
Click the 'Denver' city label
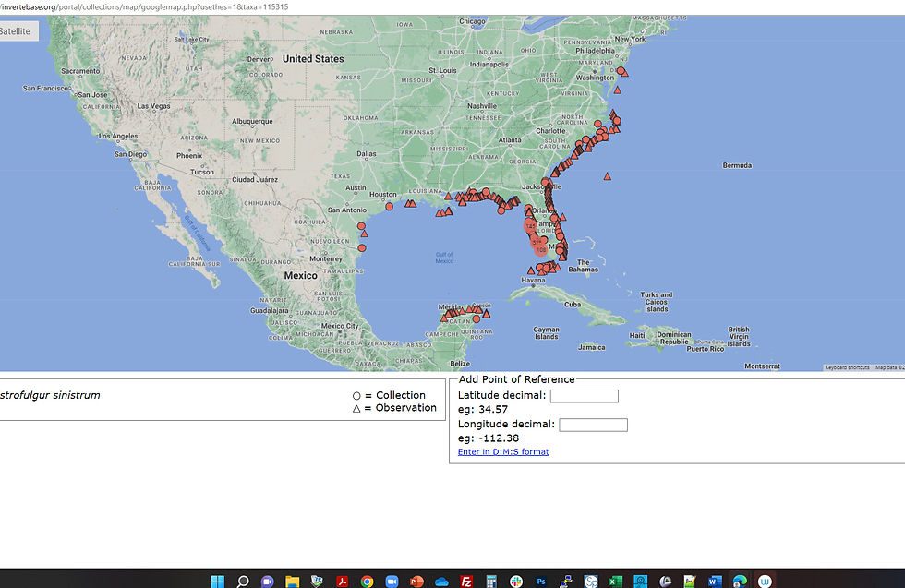(x=259, y=59)
